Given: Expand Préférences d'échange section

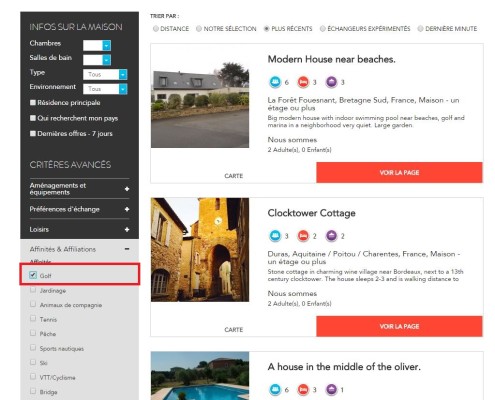Looking at the screenshot, I should 79,209.
